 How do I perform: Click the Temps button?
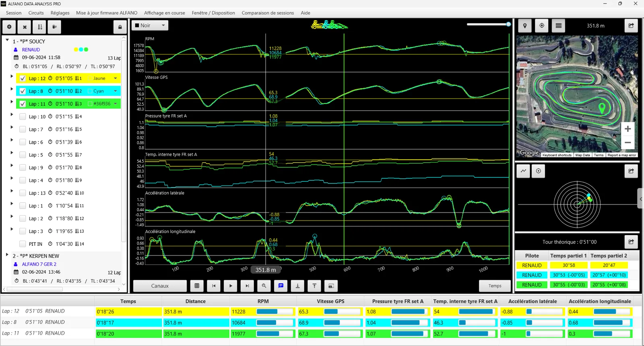(x=495, y=286)
